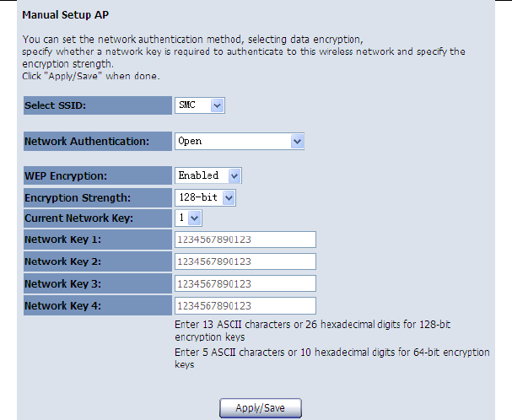Click the Network Authentication label

(x=87, y=142)
